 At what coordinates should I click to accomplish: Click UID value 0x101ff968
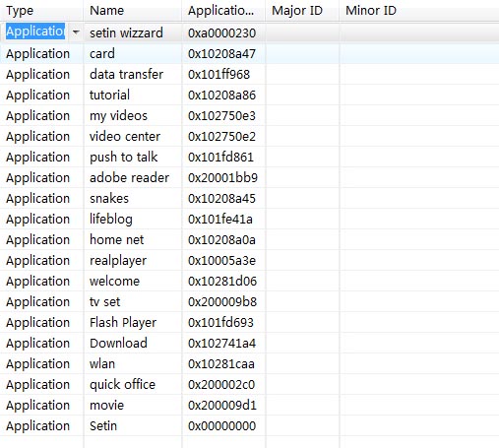[x=218, y=74]
